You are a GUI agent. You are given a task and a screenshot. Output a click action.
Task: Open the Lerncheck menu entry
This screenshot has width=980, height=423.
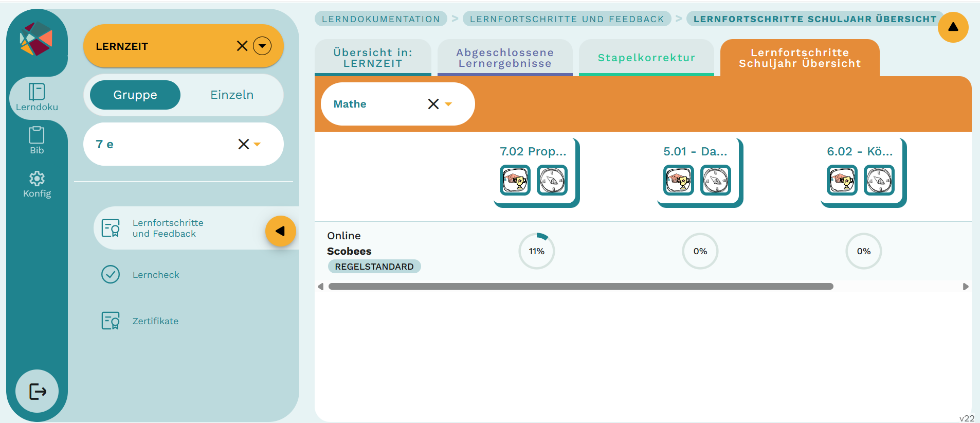point(156,275)
